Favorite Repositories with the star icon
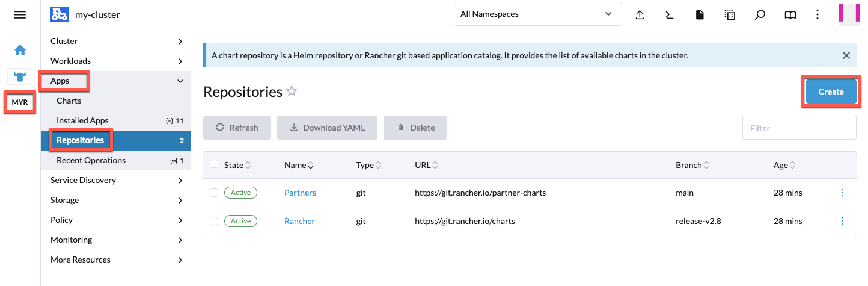868x286 pixels. [x=292, y=92]
